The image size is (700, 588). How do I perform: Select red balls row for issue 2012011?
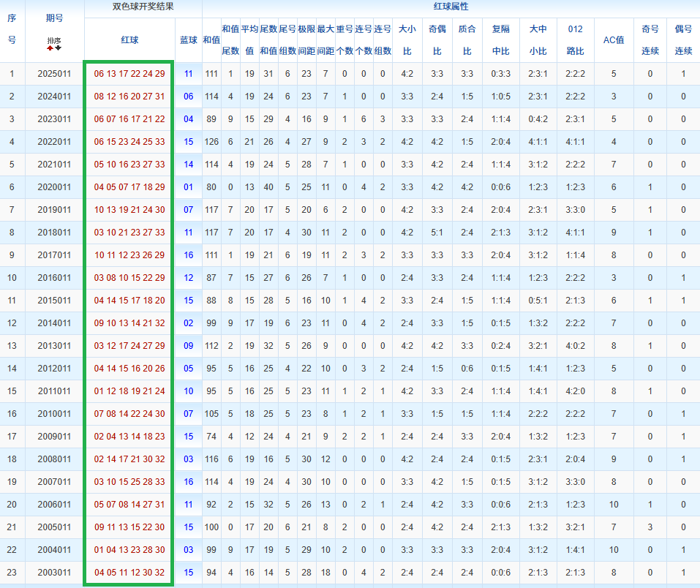[129, 369]
